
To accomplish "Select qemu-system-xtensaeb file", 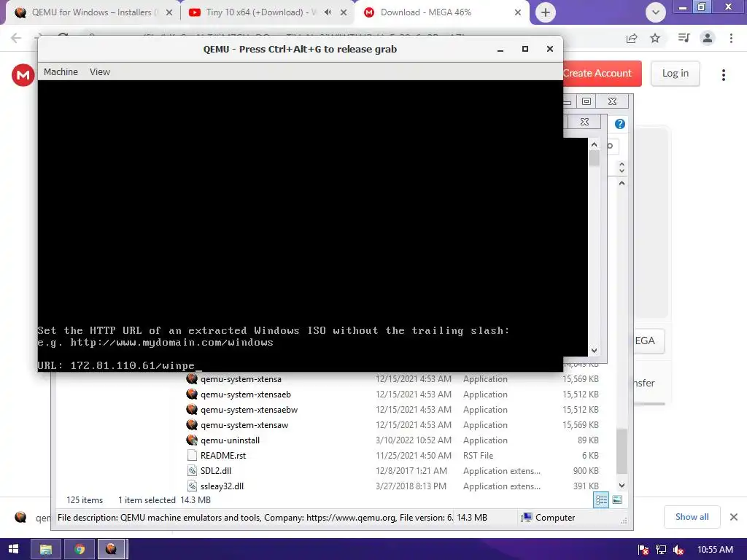I will [245, 394].
